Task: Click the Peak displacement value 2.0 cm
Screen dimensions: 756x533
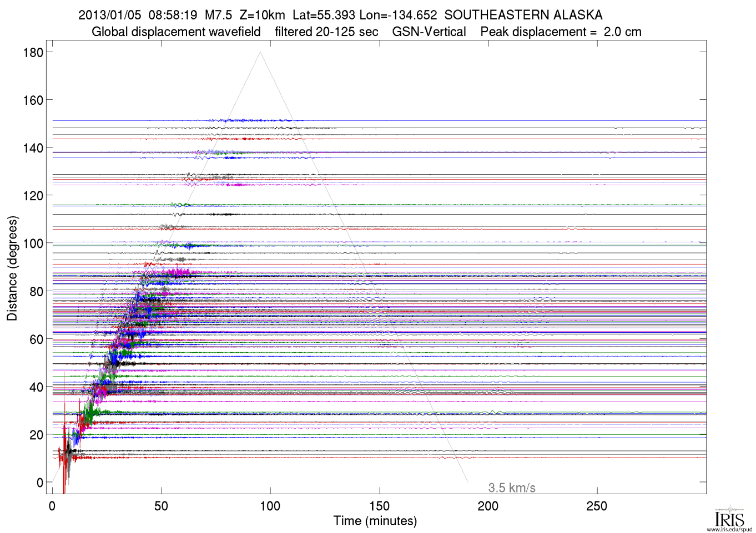Action: 622,32
